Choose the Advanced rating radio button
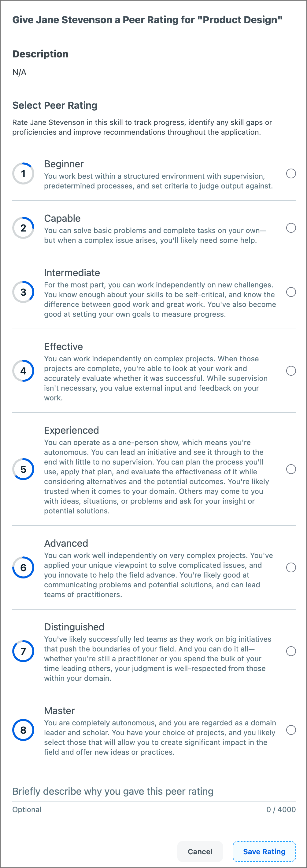Image resolution: width=307 pixels, height=868 pixels. [291, 567]
